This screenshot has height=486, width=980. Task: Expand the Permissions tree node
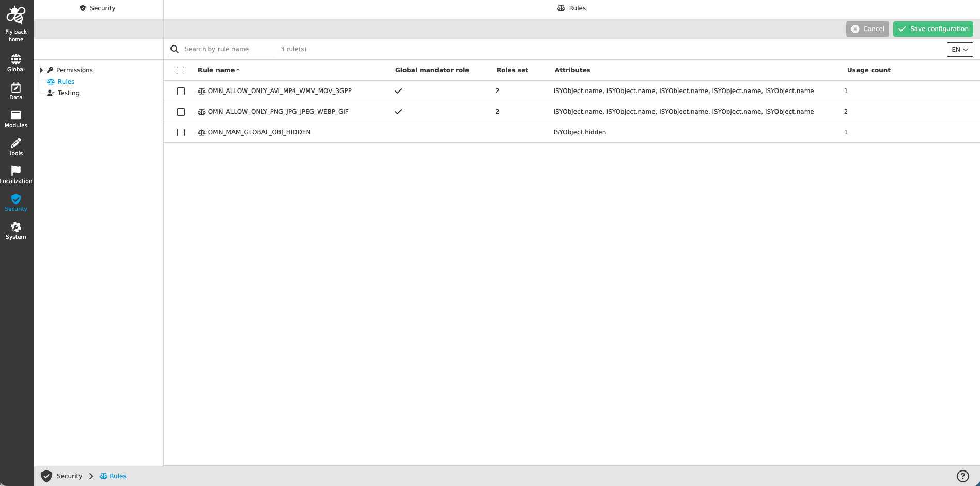pyautogui.click(x=41, y=70)
